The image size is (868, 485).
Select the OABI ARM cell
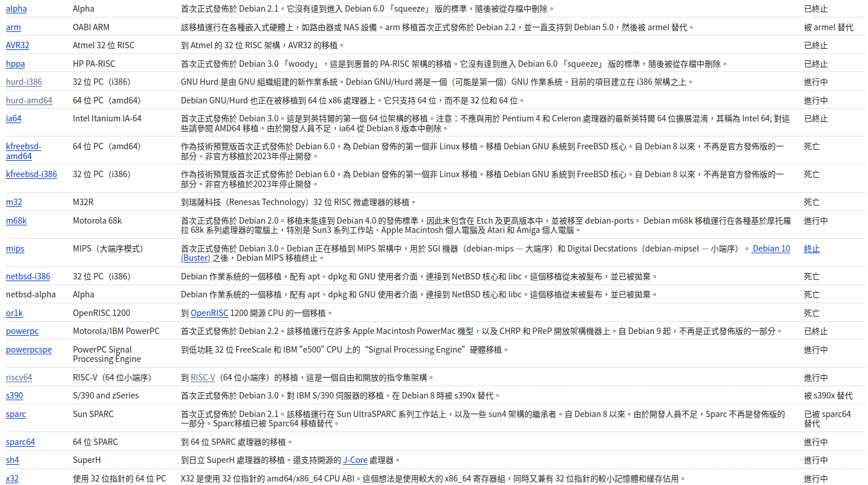(x=91, y=27)
